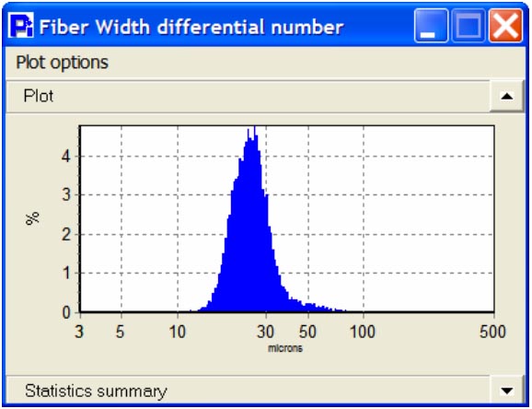Click the x-axis value 500
This screenshot has height=409, width=532.
492,332
